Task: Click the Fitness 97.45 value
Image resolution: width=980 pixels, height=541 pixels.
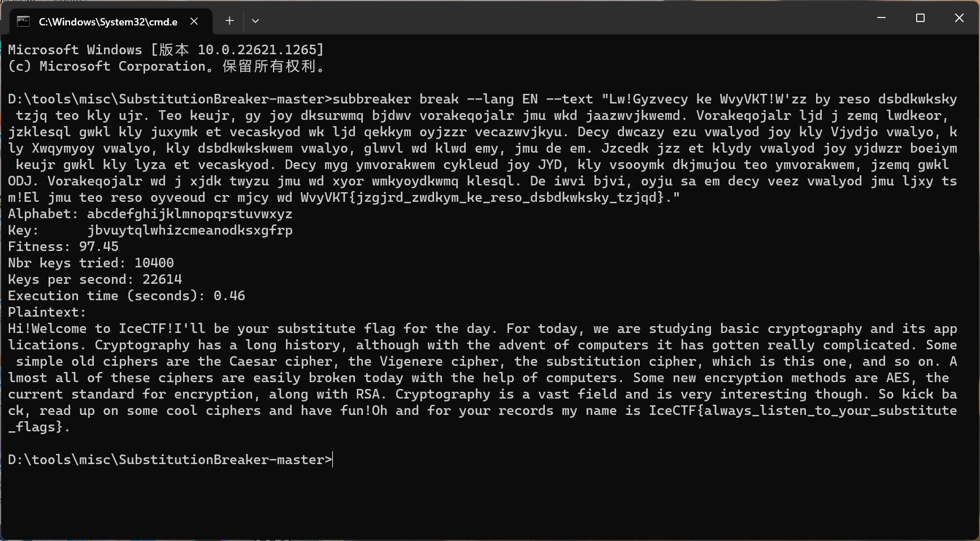Action: click(x=99, y=246)
